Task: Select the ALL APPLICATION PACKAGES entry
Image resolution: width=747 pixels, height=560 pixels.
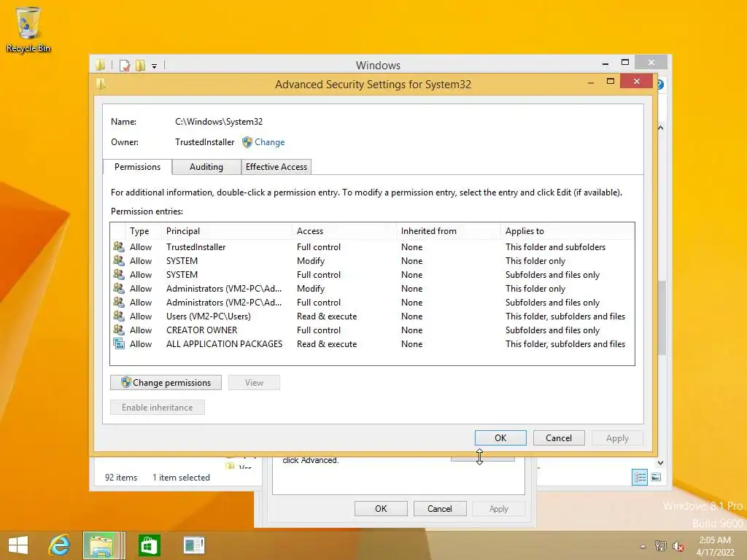Action: pyautogui.click(x=372, y=344)
